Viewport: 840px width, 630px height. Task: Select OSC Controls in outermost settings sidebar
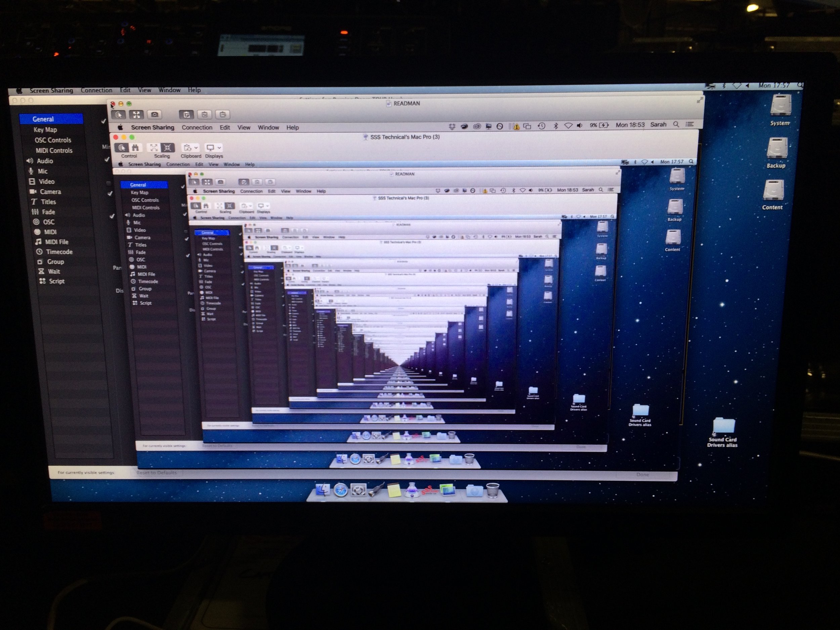53,140
